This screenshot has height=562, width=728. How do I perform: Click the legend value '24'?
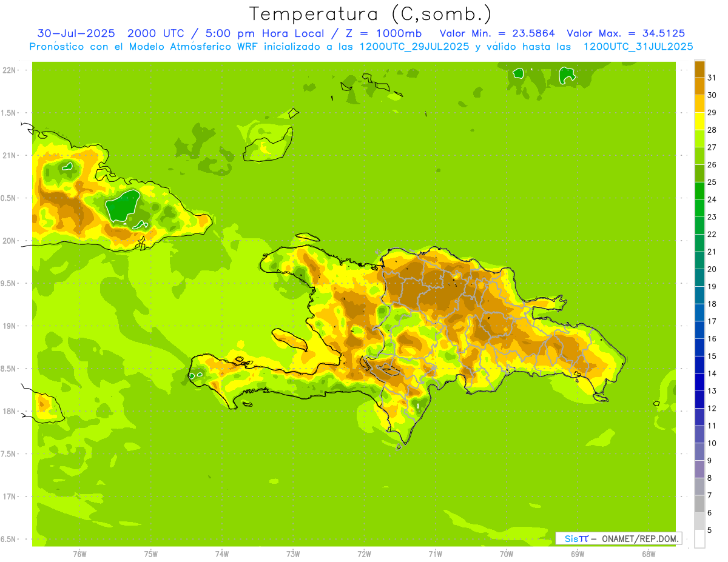[712, 199]
